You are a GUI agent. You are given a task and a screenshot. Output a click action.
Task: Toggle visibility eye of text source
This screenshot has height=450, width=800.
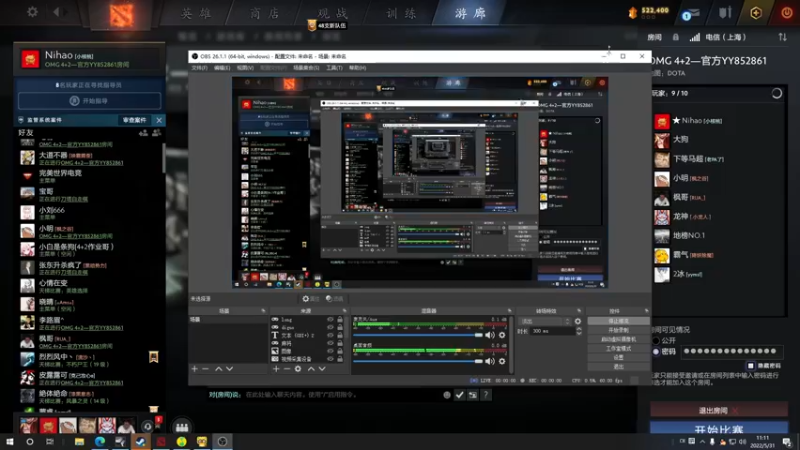click(x=330, y=336)
